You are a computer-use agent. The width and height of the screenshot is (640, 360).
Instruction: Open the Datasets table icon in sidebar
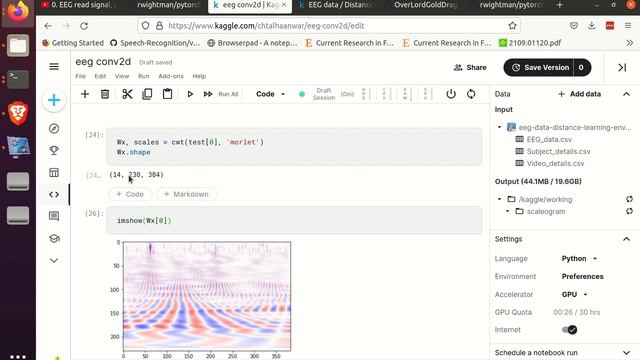coord(54,173)
